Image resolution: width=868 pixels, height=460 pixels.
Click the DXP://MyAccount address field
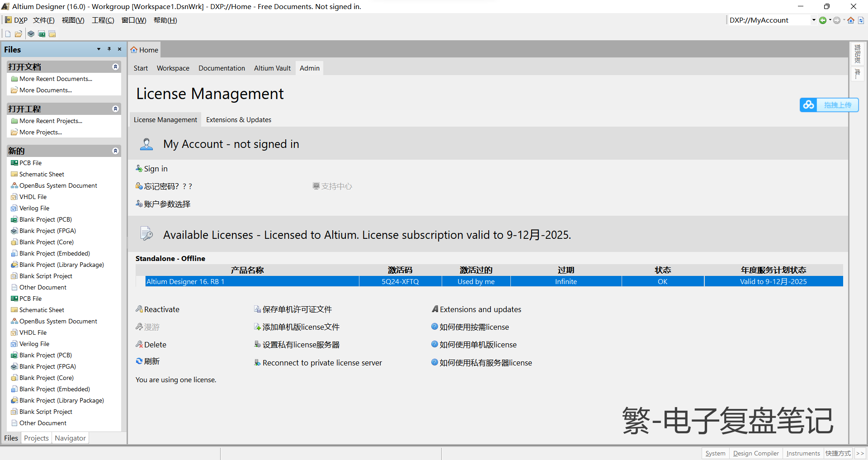tap(769, 20)
